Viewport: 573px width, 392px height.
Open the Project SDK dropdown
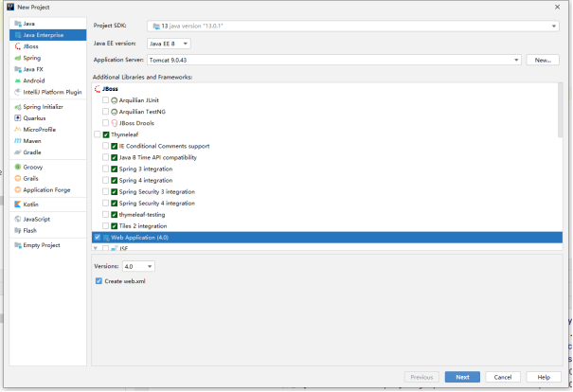coord(353,26)
